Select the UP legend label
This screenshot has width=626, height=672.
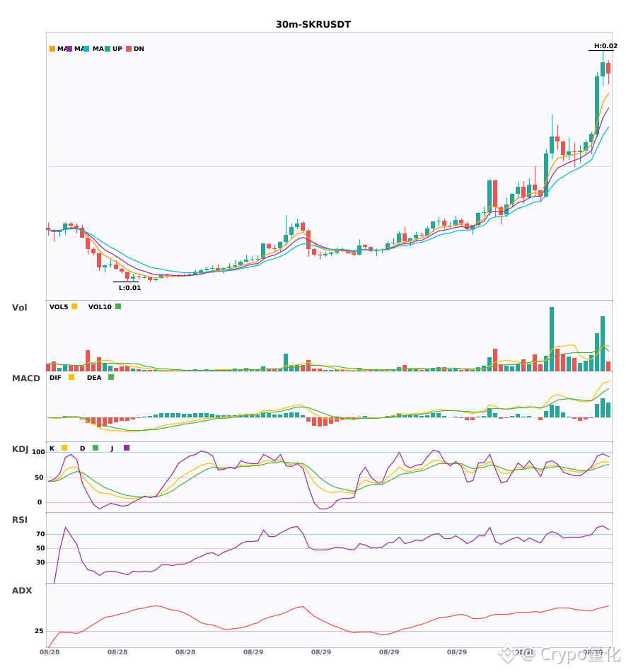pyautogui.click(x=117, y=49)
